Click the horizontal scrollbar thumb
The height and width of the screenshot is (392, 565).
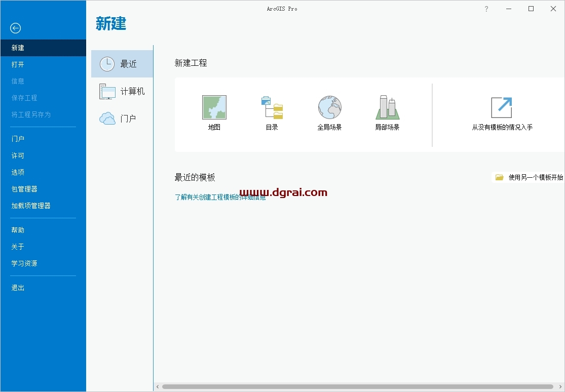(357, 386)
